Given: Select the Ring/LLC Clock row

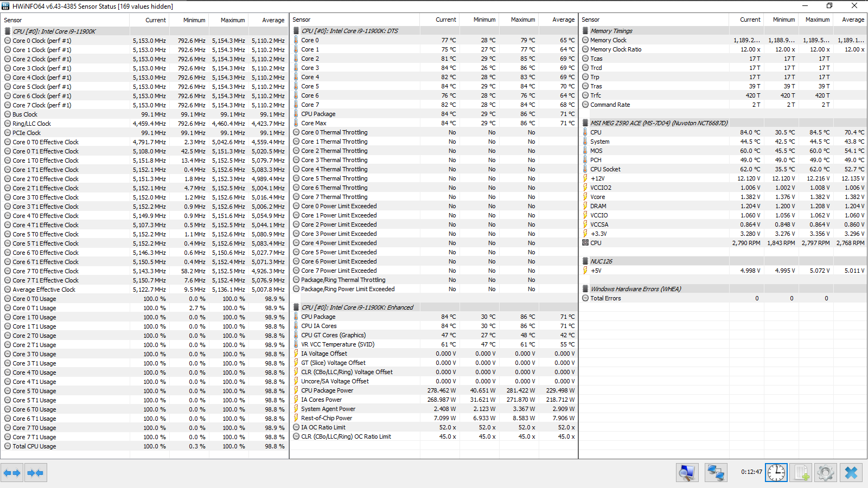Looking at the screenshot, I should 145,124.
